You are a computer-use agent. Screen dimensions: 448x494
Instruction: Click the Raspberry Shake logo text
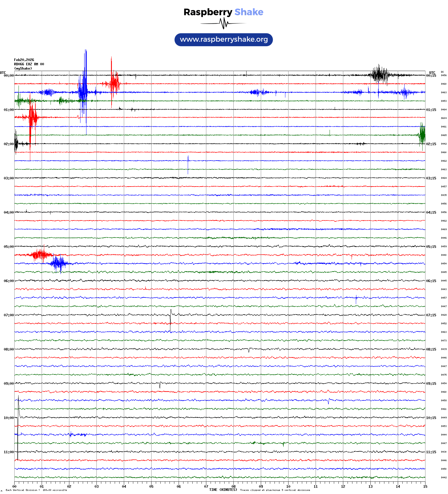223,12
